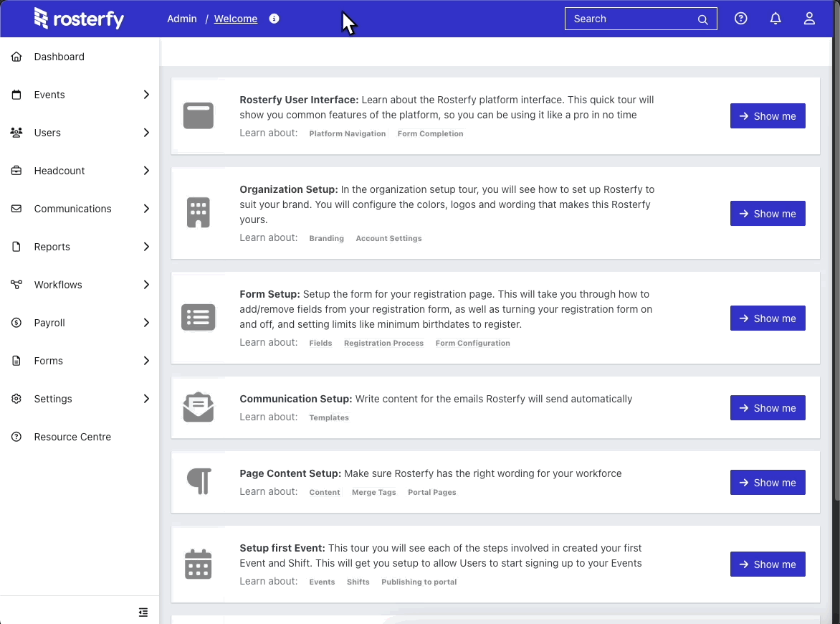840x624 pixels.
Task: Open user profile icon
Action: (809, 19)
